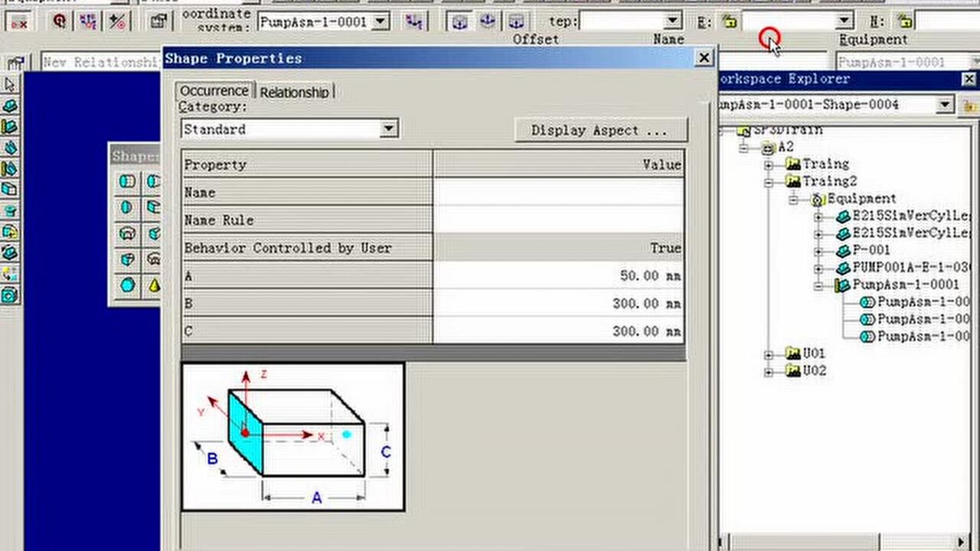Click the properties icon left of Coordinate system
Viewport: 980px width, 551px height.
[x=158, y=21]
